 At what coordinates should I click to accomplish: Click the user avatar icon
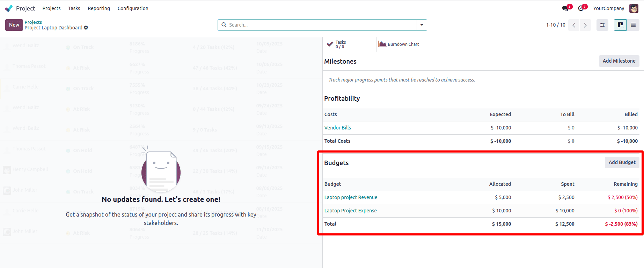(x=634, y=8)
